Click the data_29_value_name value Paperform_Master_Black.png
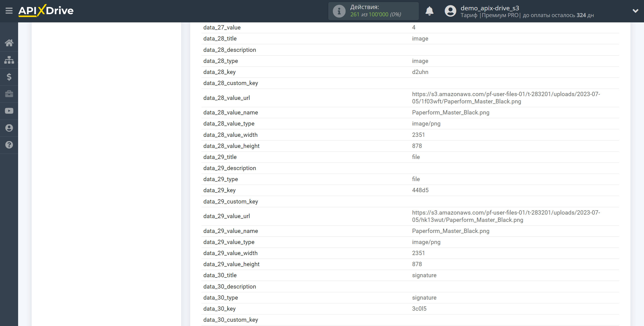 pos(451,231)
